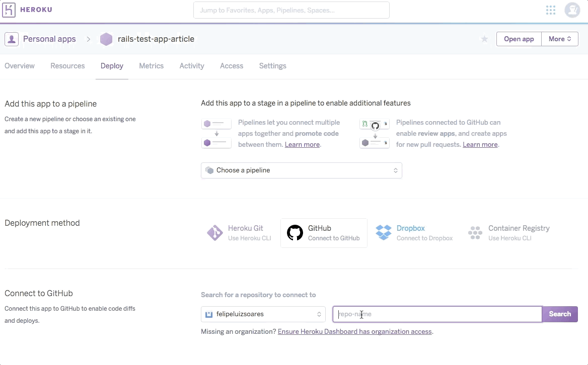
Task: Favorite the app with the star icon
Action: [484, 39]
